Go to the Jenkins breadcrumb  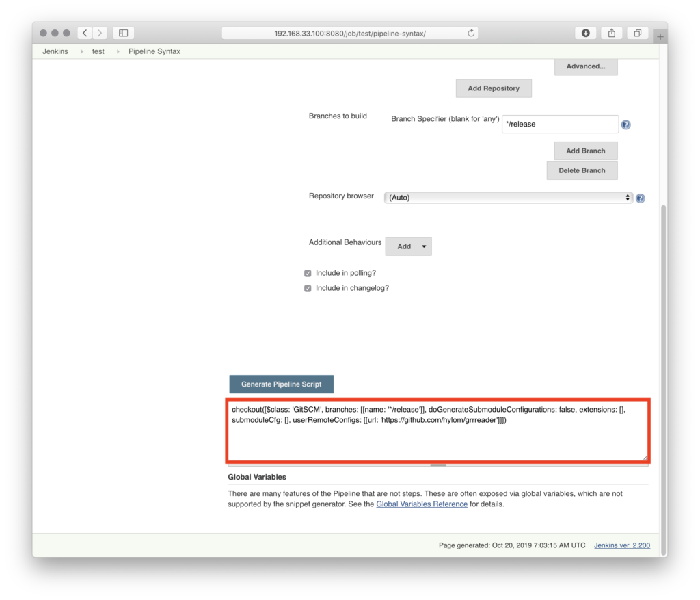click(x=55, y=51)
